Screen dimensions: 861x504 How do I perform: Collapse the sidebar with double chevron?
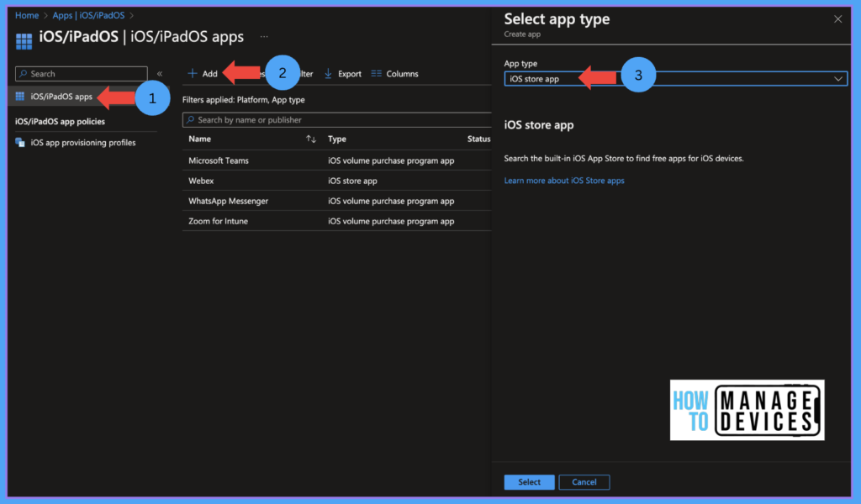160,73
